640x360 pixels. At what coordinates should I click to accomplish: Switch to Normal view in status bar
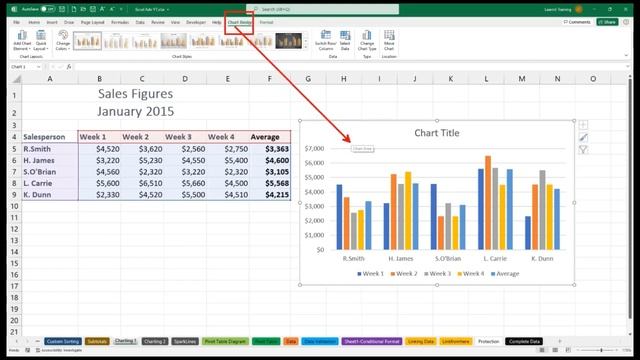[x=542, y=350]
